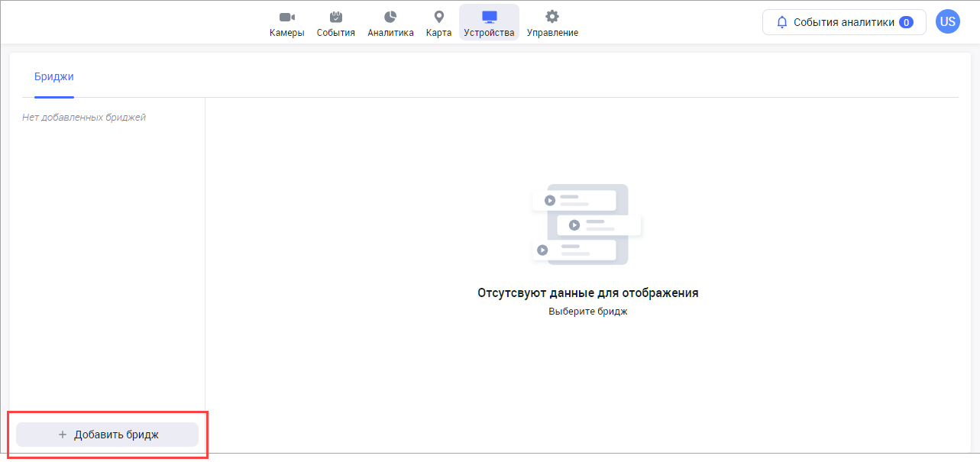Click the notification bell icon

(x=781, y=22)
